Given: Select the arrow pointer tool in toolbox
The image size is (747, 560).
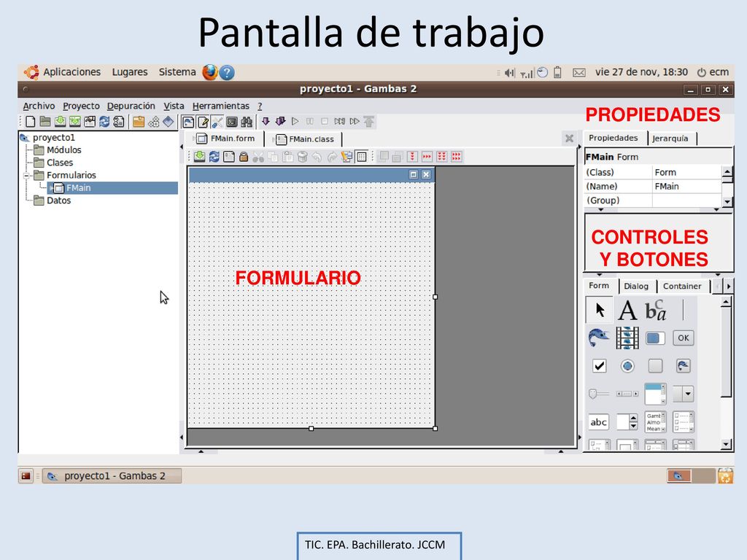Looking at the screenshot, I should click(x=600, y=310).
